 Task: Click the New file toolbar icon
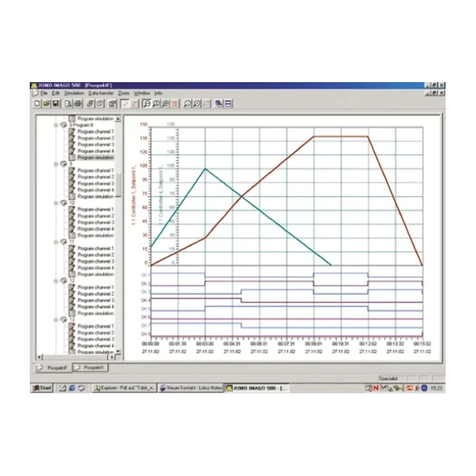37,104
